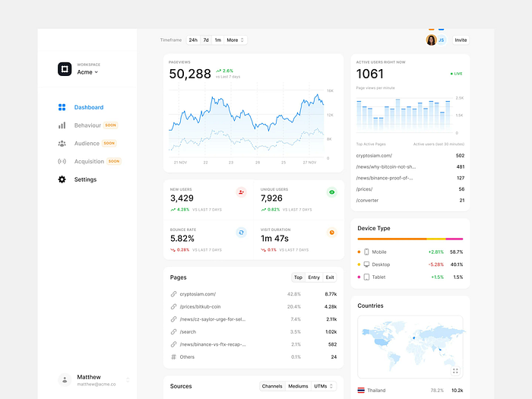
Task: Click the pink Tablet segment of device bar
Action: 454,239
